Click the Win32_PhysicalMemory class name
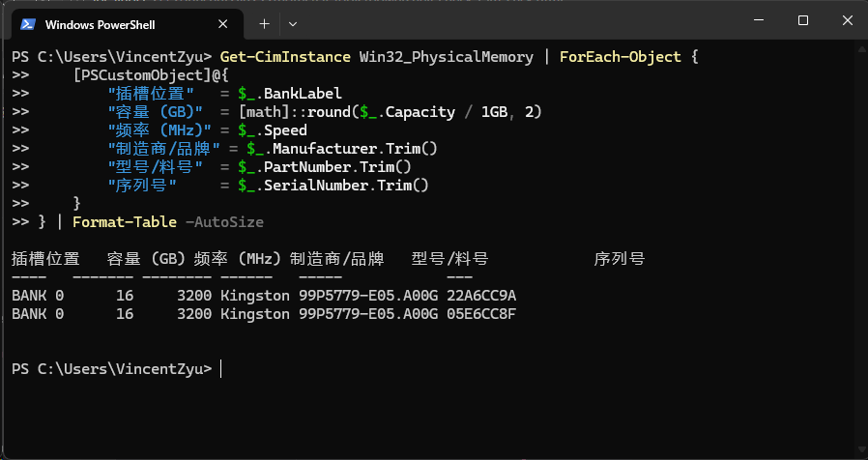Image resolution: width=868 pixels, height=460 pixels. tap(447, 57)
